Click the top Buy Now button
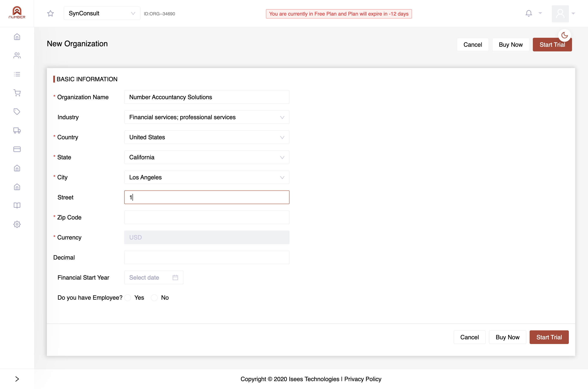 pos(511,45)
